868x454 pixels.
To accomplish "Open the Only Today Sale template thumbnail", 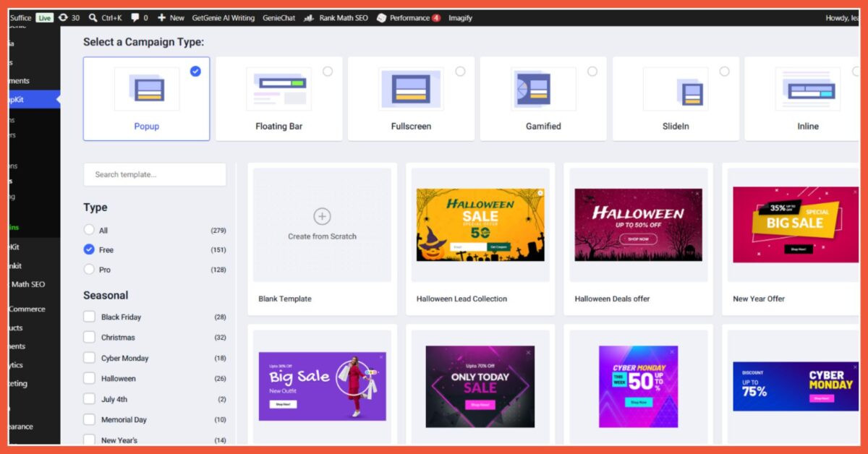I will click(480, 386).
